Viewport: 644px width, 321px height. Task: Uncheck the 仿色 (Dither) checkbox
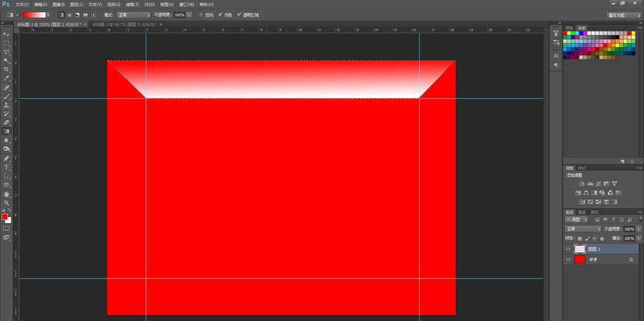pyautogui.click(x=221, y=14)
